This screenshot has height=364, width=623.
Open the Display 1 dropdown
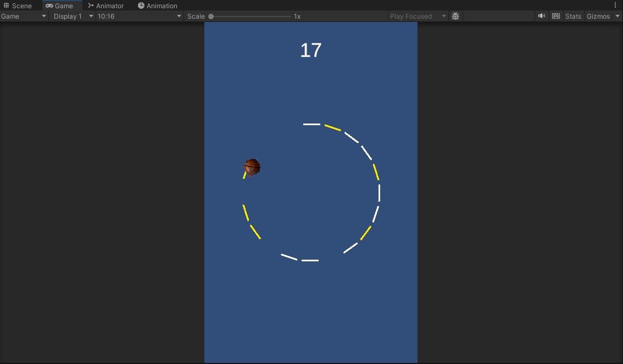pos(73,16)
